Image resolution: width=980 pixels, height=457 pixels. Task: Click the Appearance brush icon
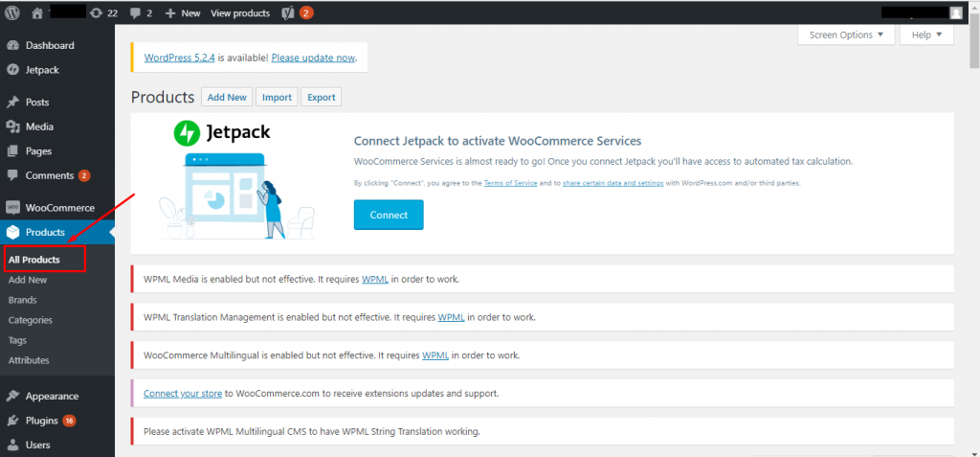(x=12, y=397)
